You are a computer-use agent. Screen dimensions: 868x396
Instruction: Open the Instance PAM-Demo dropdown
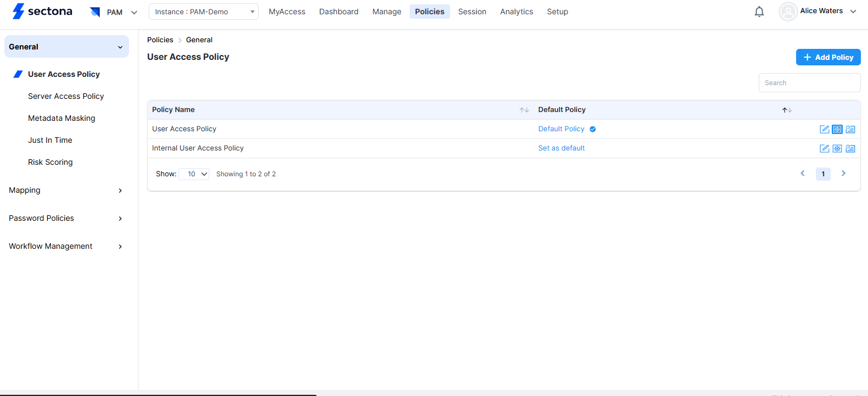(203, 12)
